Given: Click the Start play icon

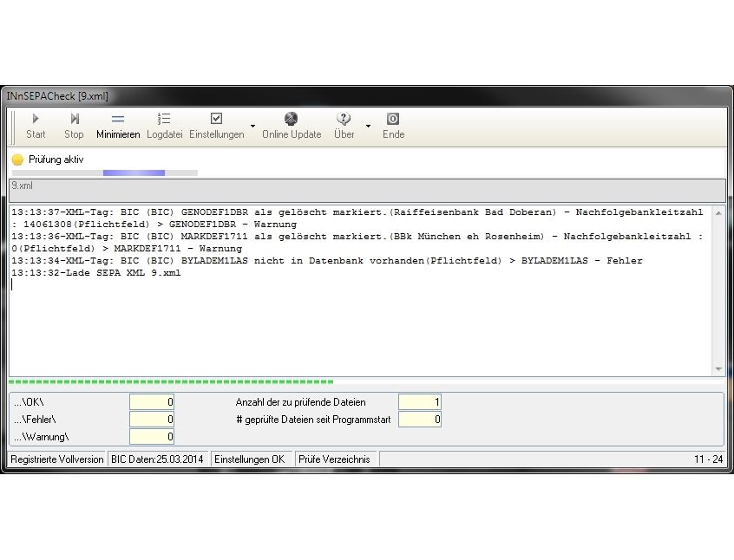Looking at the screenshot, I should pos(36,119).
